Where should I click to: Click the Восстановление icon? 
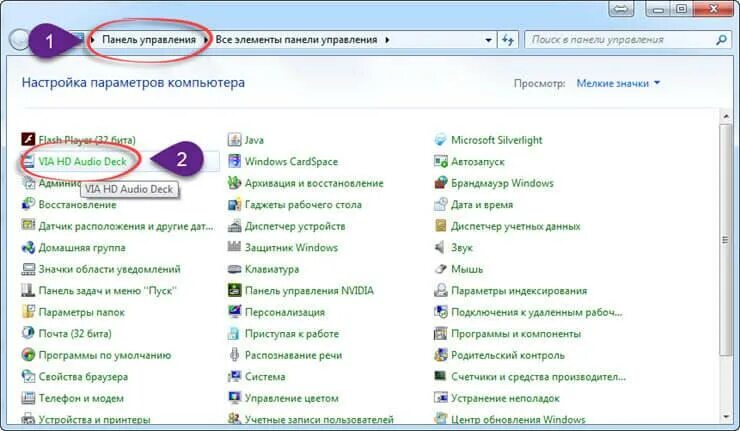point(28,204)
